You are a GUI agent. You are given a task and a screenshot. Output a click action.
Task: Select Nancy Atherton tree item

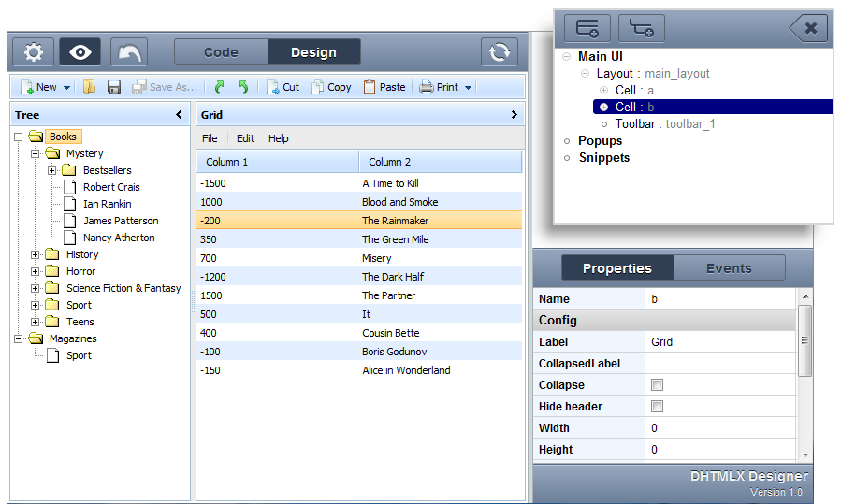(x=119, y=238)
